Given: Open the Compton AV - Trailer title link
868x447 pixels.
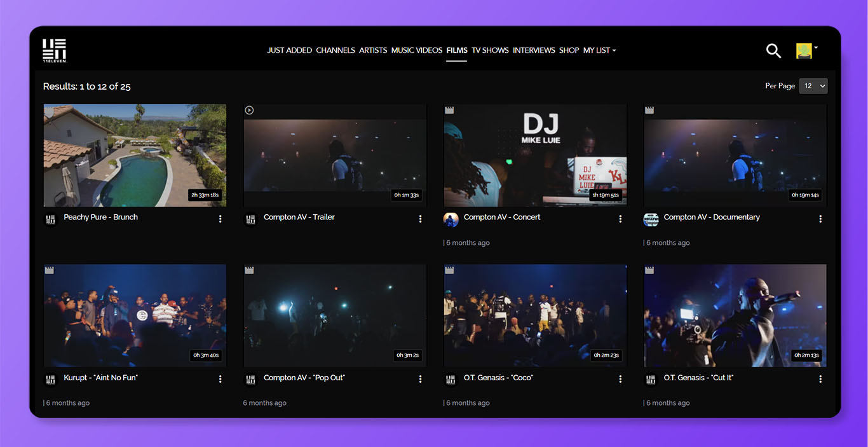Looking at the screenshot, I should coord(299,217).
